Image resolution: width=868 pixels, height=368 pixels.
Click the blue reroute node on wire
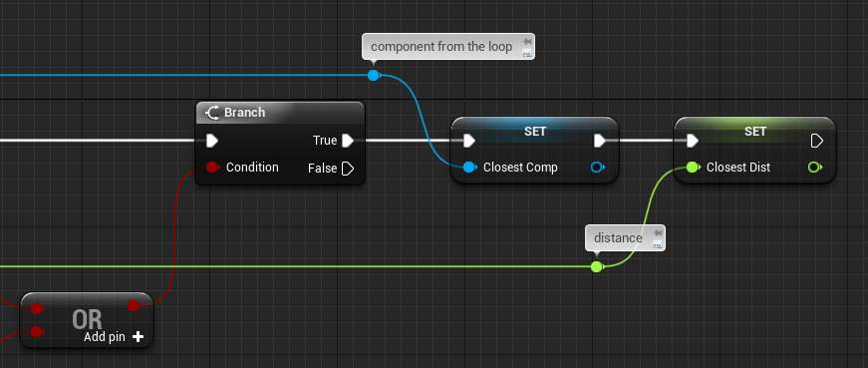(x=374, y=76)
